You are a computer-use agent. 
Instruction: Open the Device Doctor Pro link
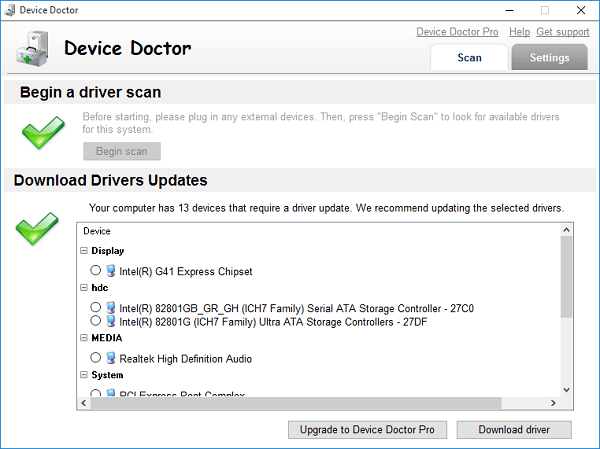point(457,32)
